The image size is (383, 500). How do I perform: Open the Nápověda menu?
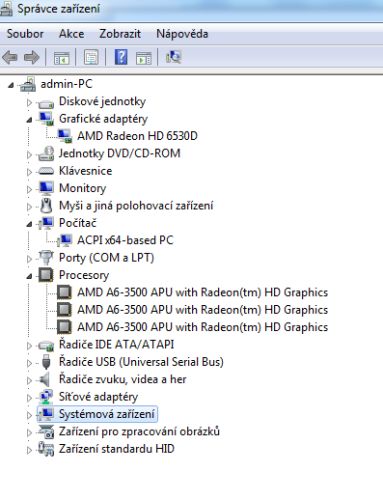(x=182, y=34)
